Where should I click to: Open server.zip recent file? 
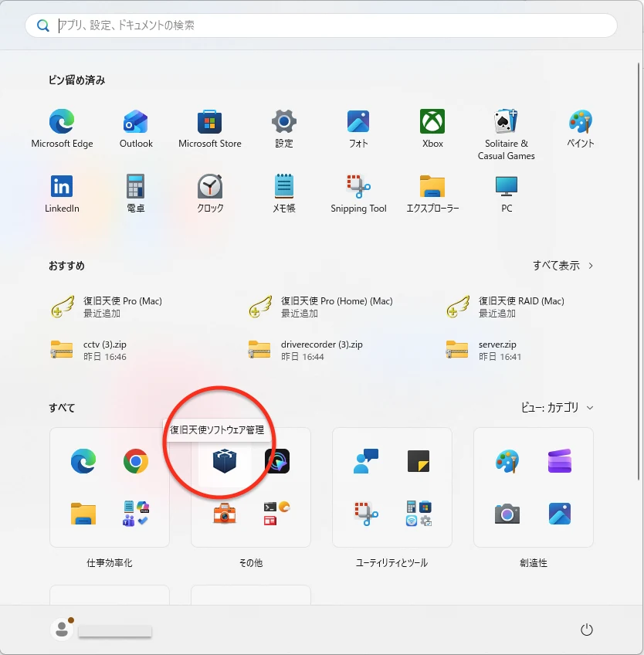tap(483, 350)
